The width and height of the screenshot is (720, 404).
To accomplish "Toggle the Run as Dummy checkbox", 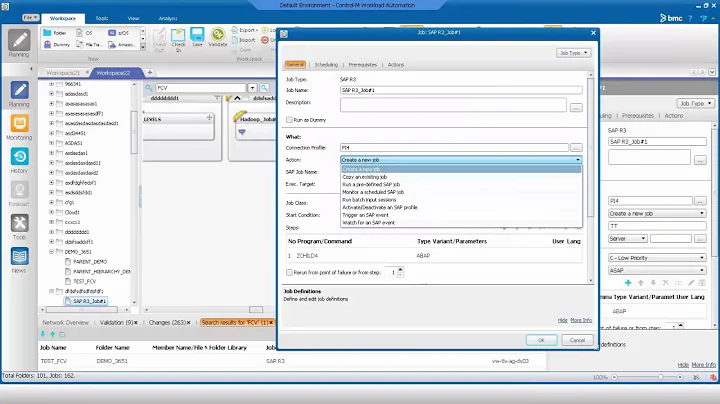I will pyautogui.click(x=289, y=120).
